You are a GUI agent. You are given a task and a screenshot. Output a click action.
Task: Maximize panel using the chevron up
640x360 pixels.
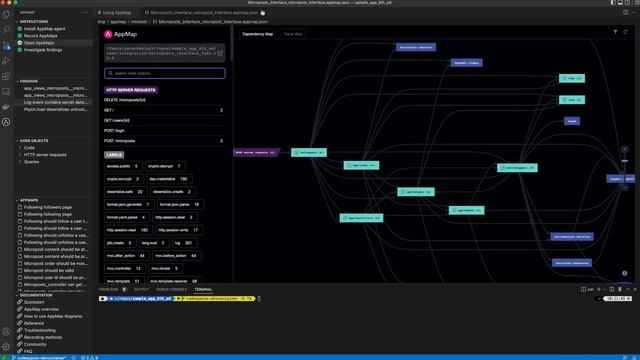coord(628,289)
